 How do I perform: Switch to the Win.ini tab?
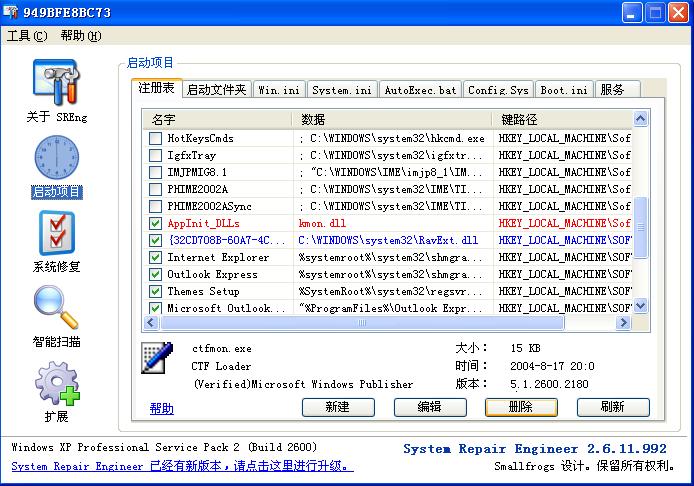(x=279, y=90)
